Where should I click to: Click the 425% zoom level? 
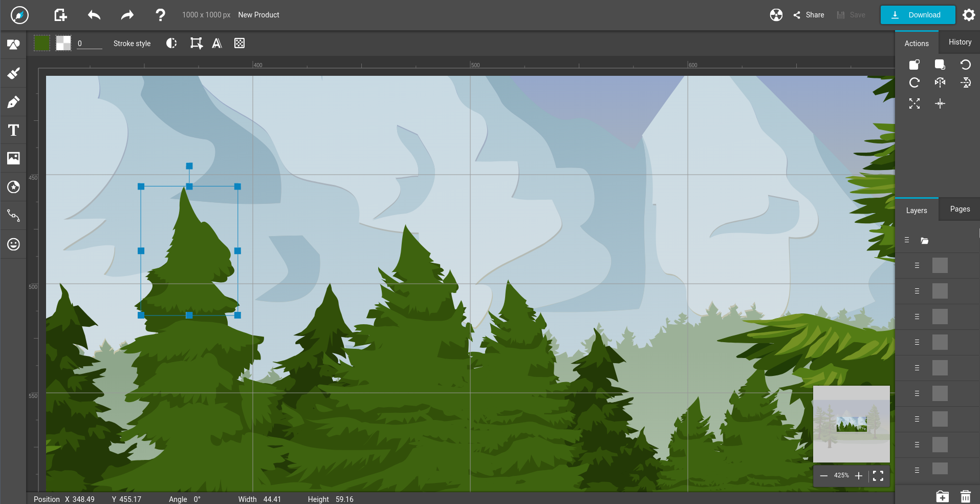click(841, 475)
